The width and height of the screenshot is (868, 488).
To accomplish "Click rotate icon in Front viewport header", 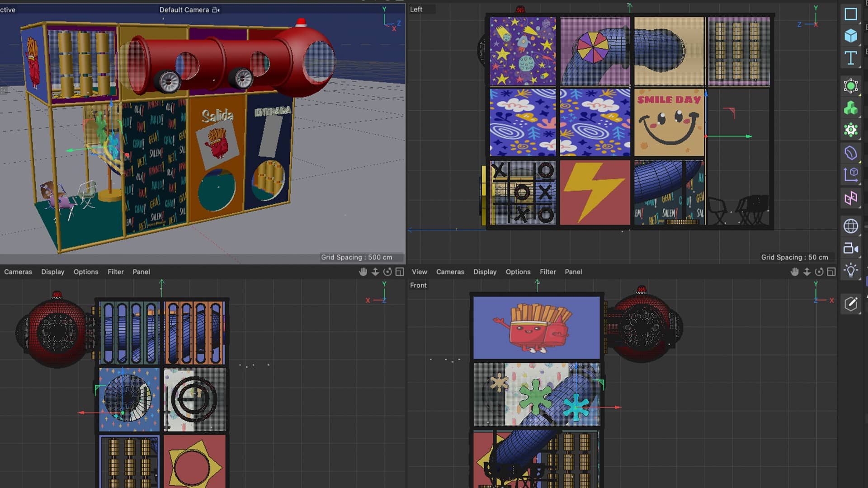I will pyautogui.click(x=819, y=272).
